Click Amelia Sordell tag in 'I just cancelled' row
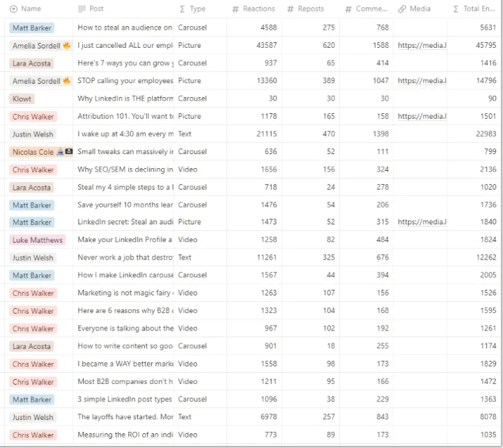Screen dimensions: 503x448 click(41, 46)
